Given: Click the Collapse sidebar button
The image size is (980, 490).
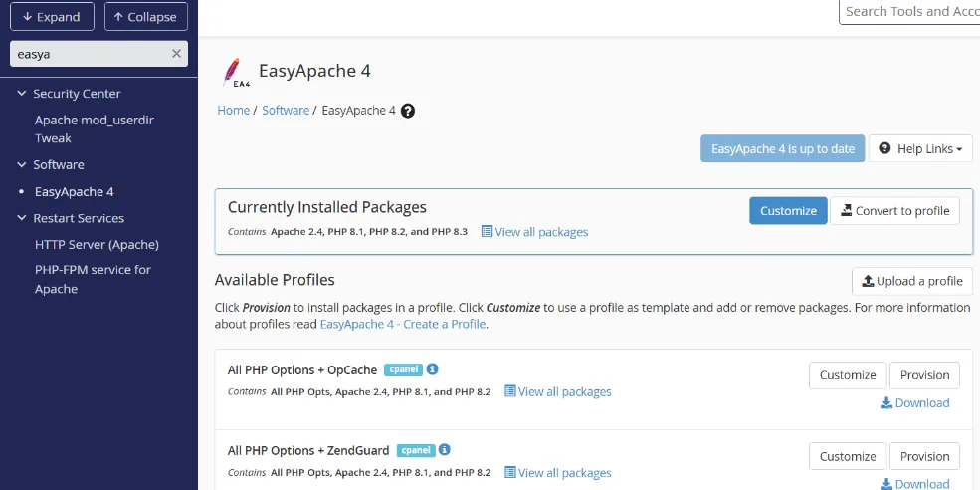Looking at the screenshot, I should tap(145, 17).
